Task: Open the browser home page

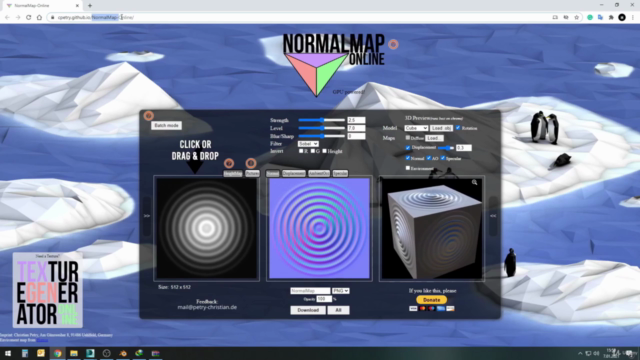Action: tap(39, 17)
